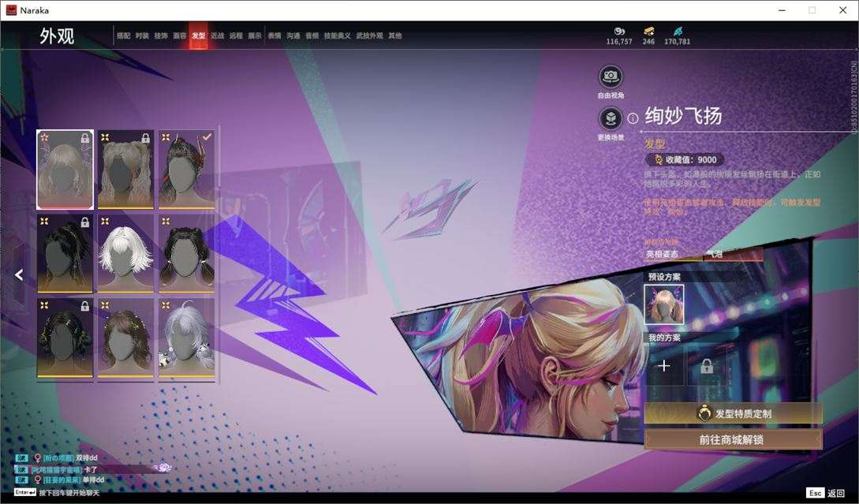Select the white spiky hairstyle

pos(125,254)
